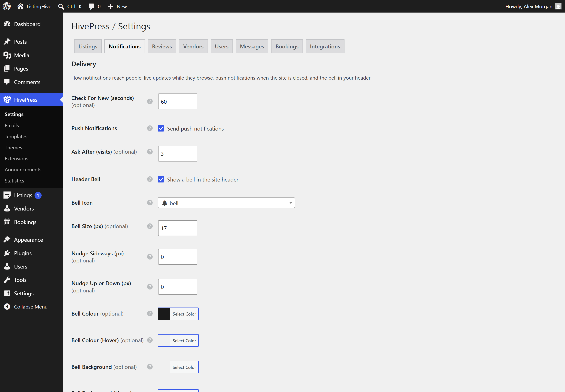
Task: Click the Listings sidebar icon
Action: (x=7, y=195)
